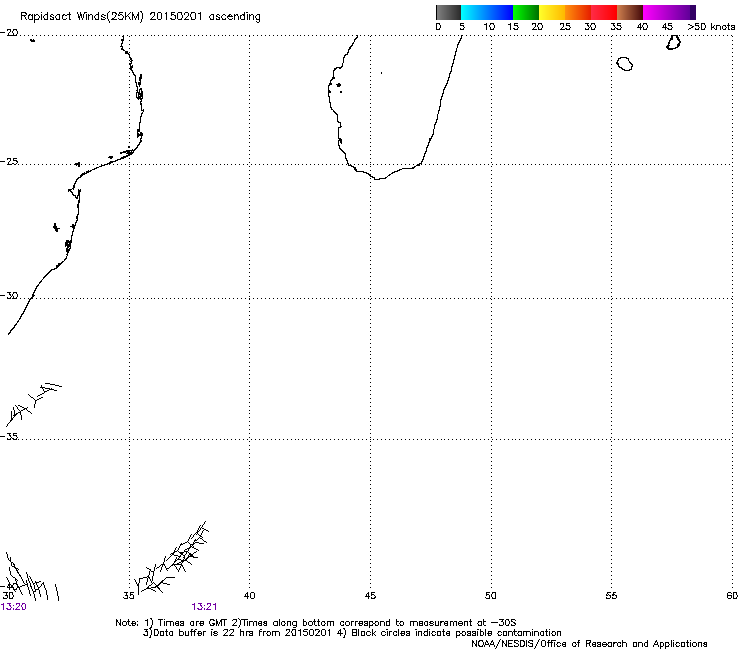Select the '50' longitude label on bottom axis
The image size is (740, 650).
coord(491,596)
